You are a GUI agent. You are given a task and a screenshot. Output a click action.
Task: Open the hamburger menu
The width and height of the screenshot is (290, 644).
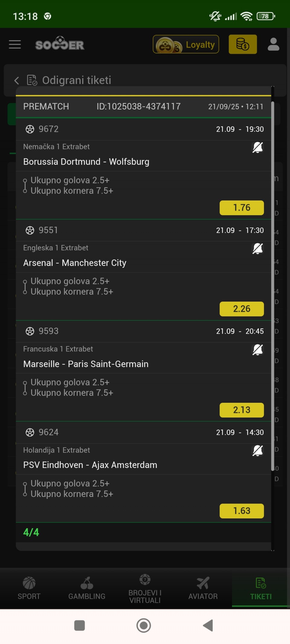pos(15,44)
